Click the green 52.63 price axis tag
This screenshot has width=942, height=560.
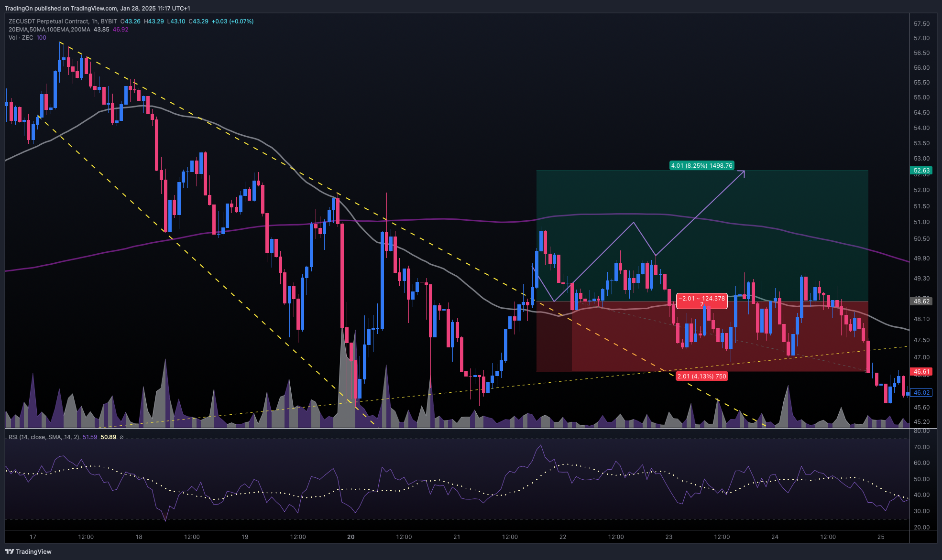pos(921,171)
